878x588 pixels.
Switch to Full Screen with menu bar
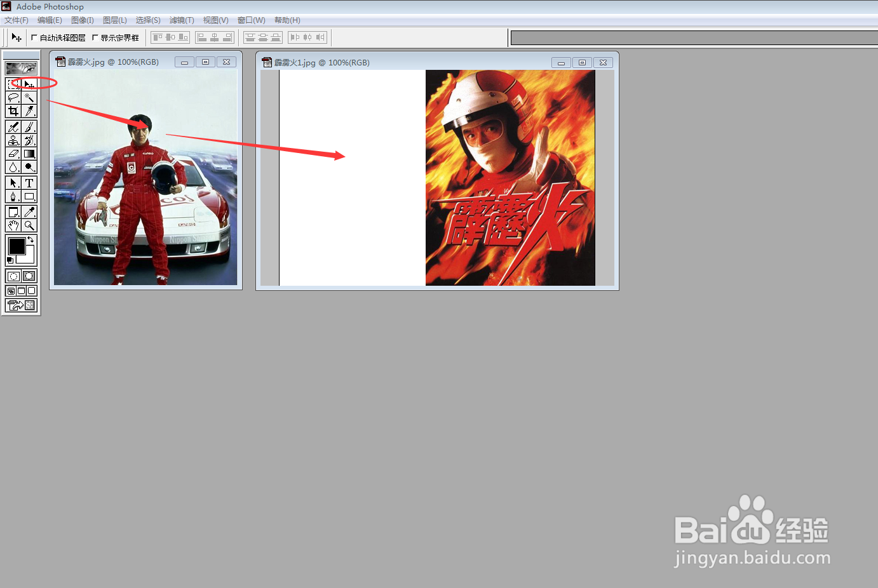point(21,291)
